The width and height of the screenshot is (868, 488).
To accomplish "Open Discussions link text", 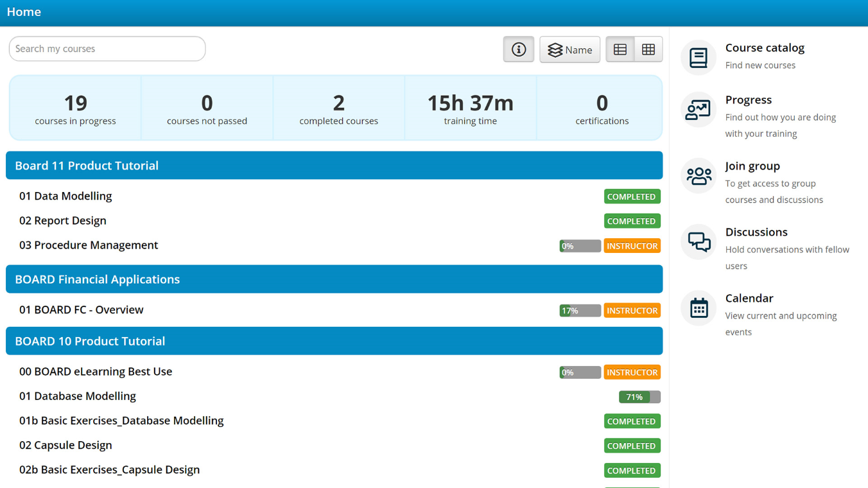I will [x=756, y=232].
